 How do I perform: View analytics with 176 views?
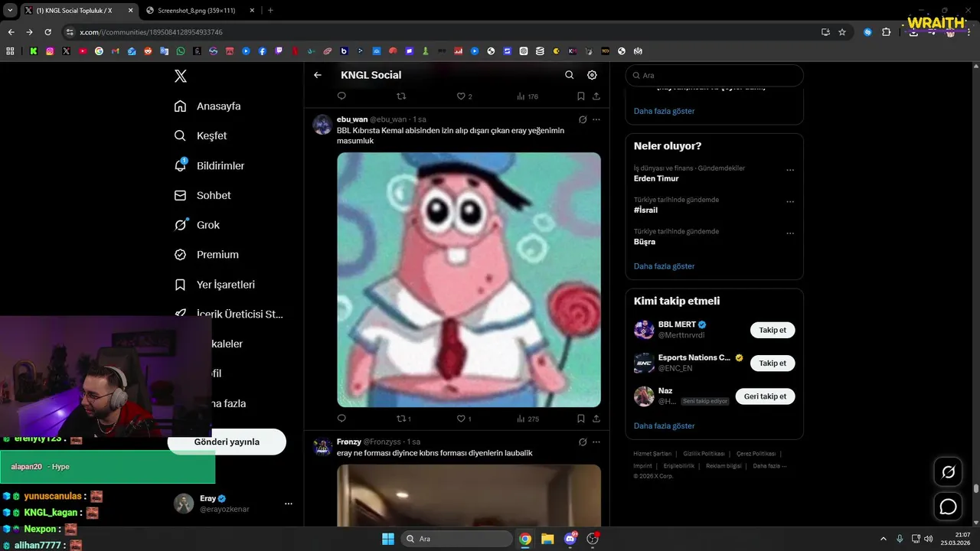point(528,96)
